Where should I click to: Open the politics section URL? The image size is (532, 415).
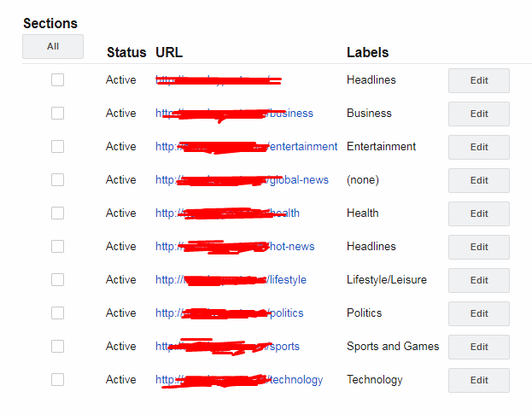click(x=230, y=313)
